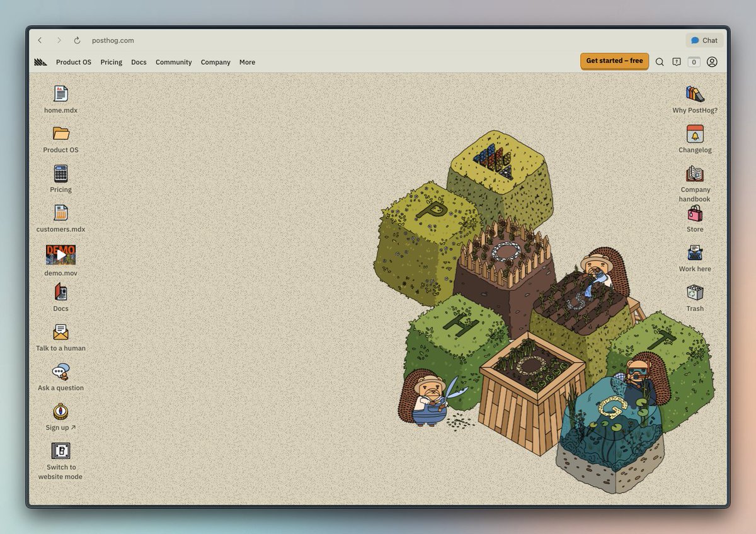This screenshot has height=534, width=756.
Task: Open the Work here typewriter icon
Action: click(x=695, y=253)
